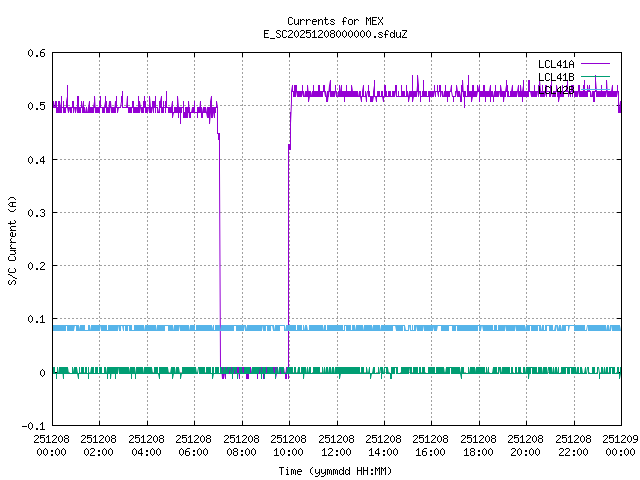Click the -0.1 value on the y-axis
The height and width of the screenshot is (480, 640).
point(33,426)
